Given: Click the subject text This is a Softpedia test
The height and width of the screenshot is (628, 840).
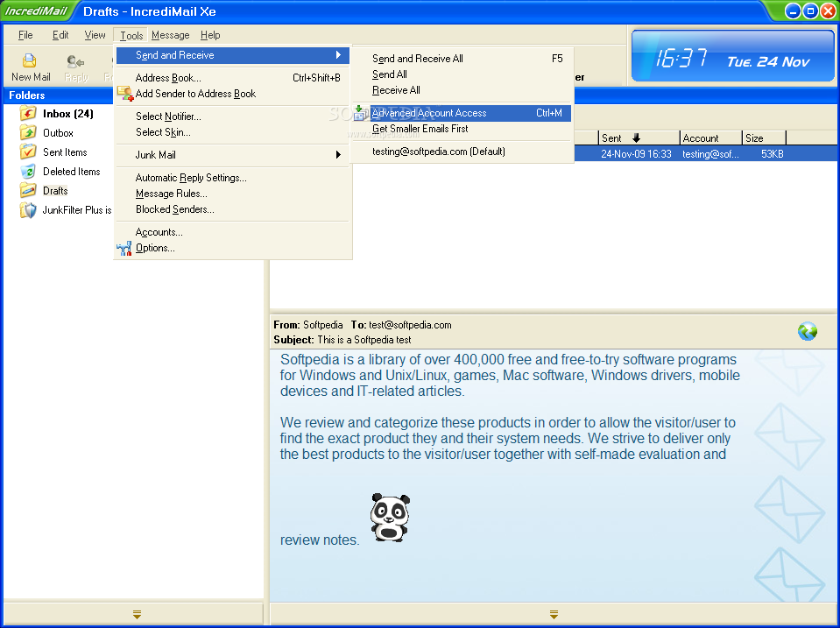Looking at the screenshot, I should coord(364,340).
